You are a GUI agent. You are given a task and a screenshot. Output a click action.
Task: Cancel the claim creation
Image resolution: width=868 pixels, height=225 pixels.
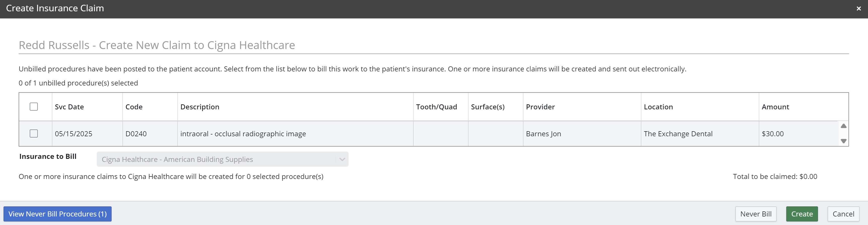tap(843, 214)
